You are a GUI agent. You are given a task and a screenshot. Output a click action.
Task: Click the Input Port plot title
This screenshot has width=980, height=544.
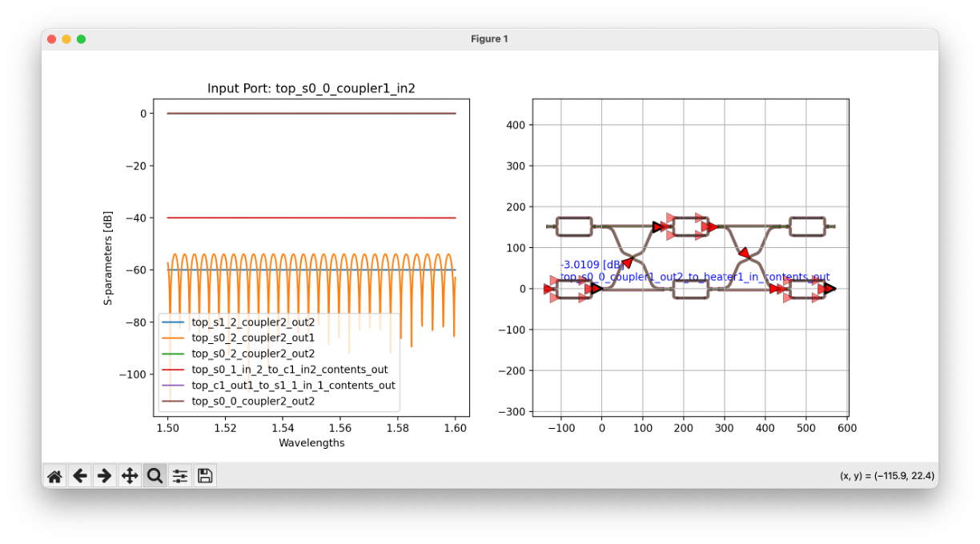(311, 88)
